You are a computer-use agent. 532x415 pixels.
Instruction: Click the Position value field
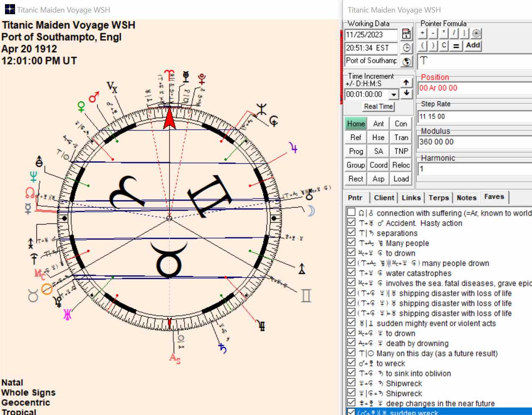point(475,88)
